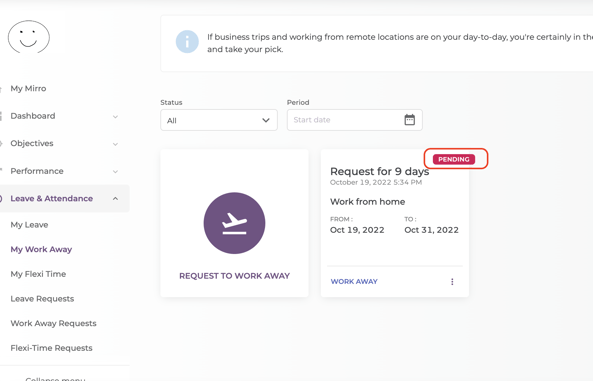Viewport: 593px width, 381px height.
Task: Navigate to Leave Requests
Action: click(42, 299)
